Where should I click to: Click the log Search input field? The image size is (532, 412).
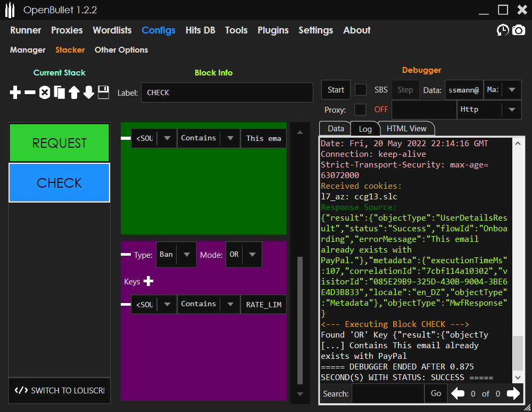388,393
